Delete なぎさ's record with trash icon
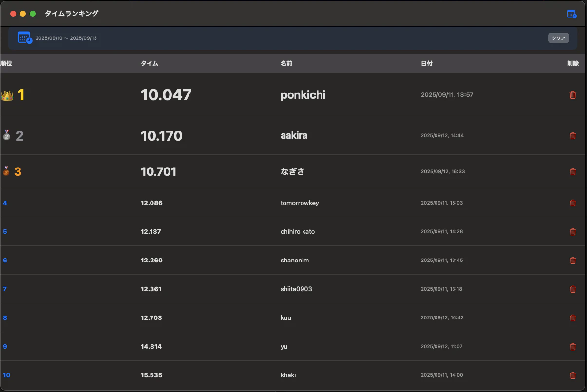This screenshot has width=587, height=392. (x=573, y=172)
